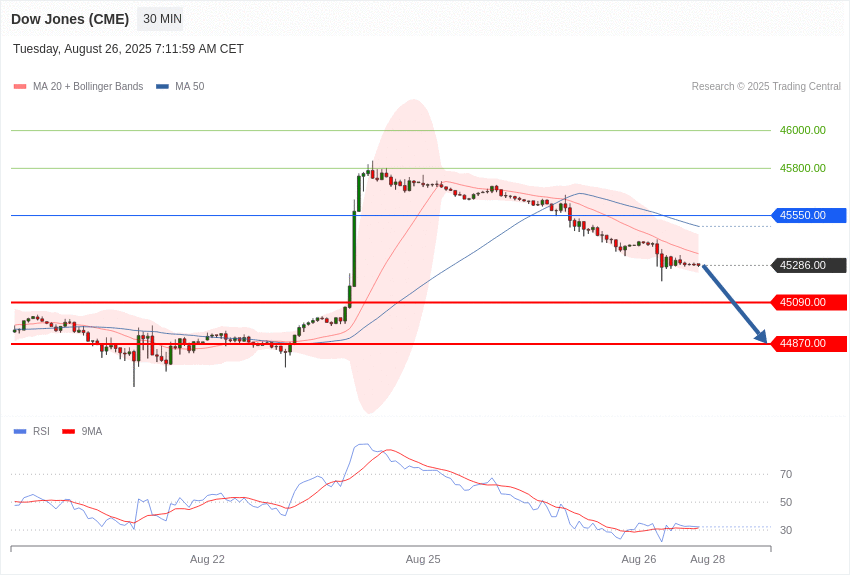Click the 30 MIN timeframe badge
The height and width of the screenshot is (576, 850).
[160, 19]
